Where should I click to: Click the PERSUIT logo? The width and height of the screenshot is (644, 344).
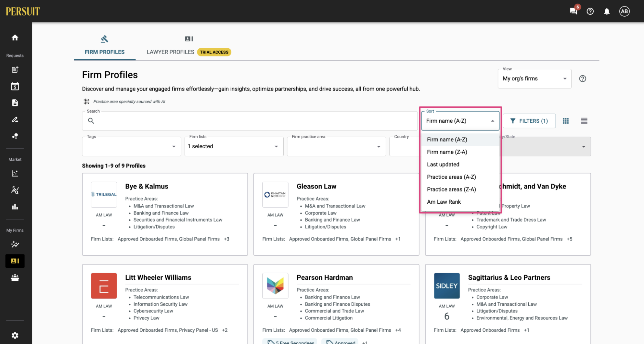pyautogui.click(x=23, y=11)
